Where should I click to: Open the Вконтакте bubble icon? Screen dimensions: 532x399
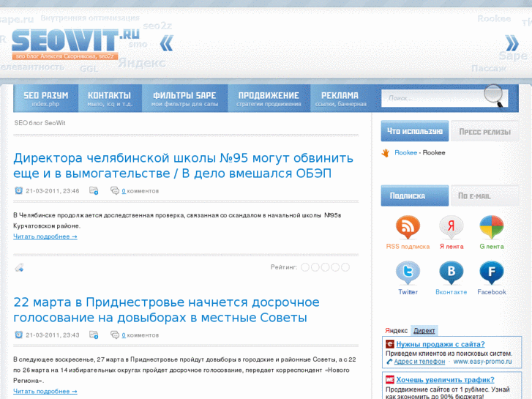(452, 272)
